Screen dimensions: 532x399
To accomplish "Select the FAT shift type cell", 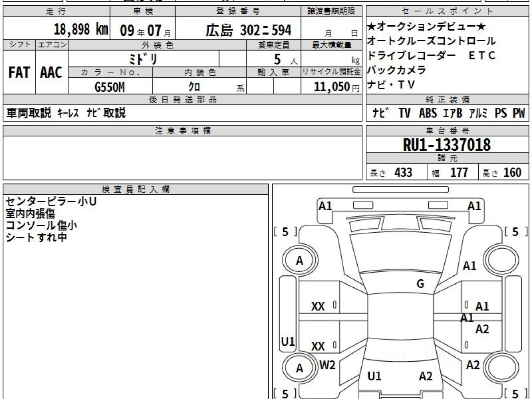I will pos(19,72).
